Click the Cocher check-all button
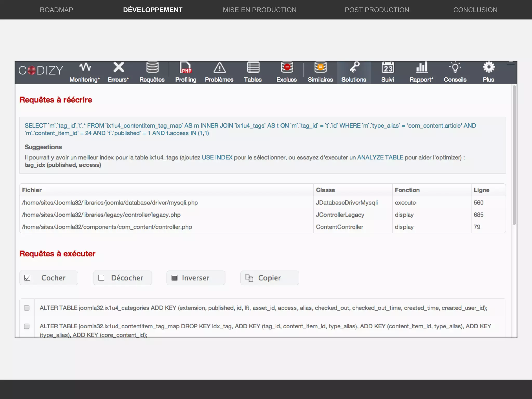 [49, 278]
